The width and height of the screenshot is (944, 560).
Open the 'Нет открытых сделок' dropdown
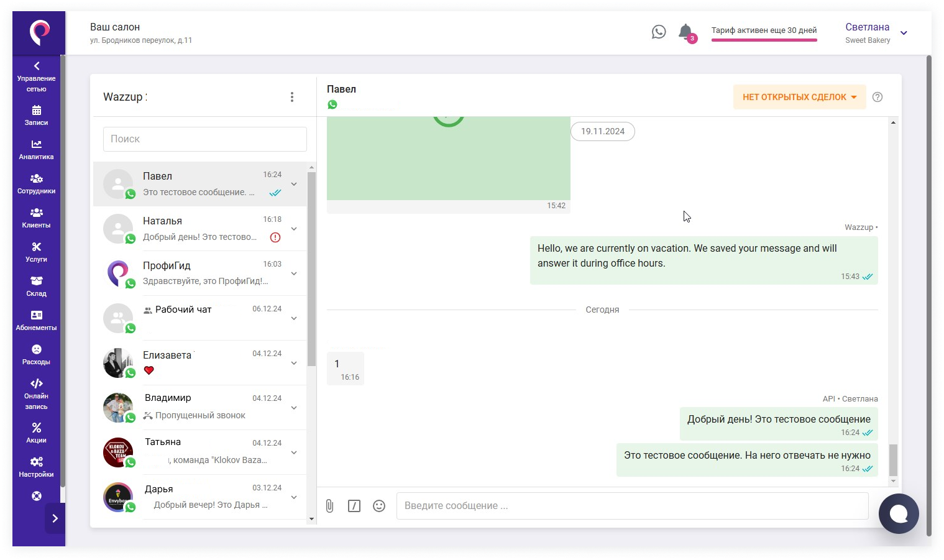coord(799,97)
